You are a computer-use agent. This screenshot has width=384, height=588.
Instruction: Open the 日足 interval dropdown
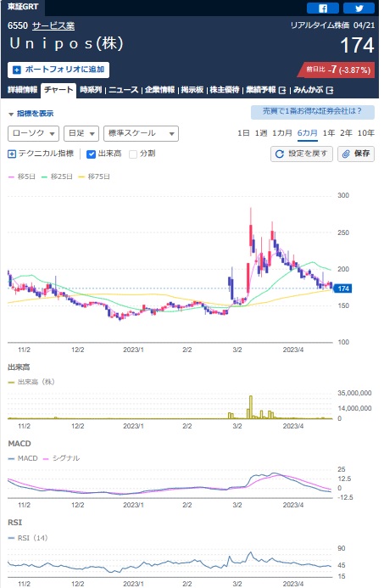pyautogui.click(x=81, y=133)
